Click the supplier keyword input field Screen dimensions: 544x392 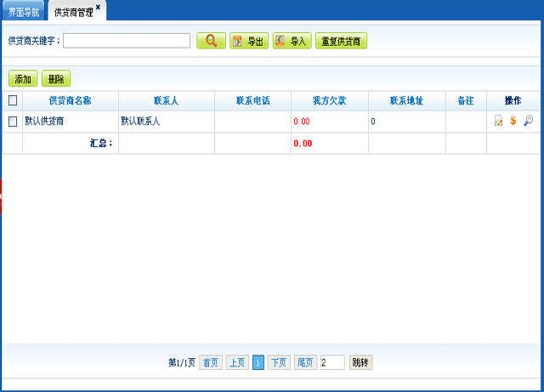click(x=127, y=41)
